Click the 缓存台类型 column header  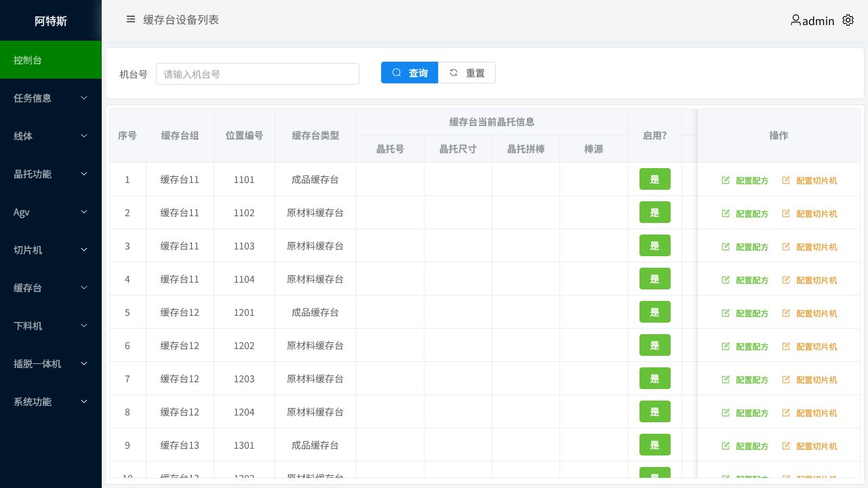click(x=315, y=136)
